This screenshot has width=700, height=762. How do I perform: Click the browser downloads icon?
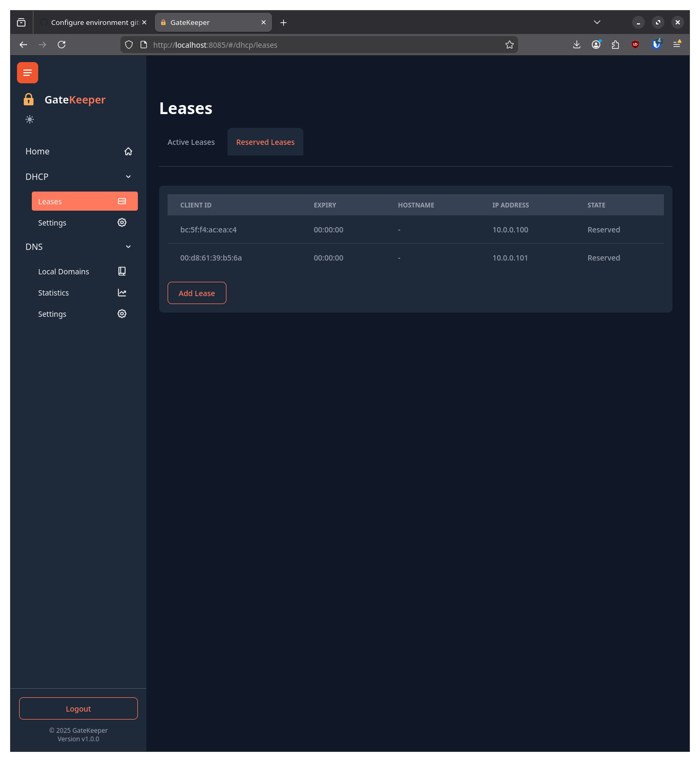pyautogui.click(x=576, y=45)
